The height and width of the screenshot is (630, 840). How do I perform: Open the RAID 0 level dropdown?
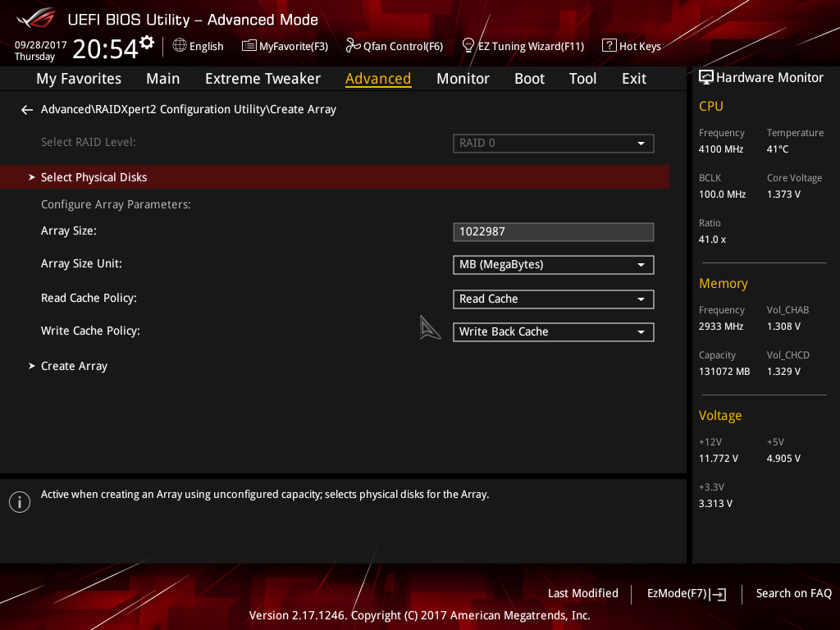coord(554,143)
